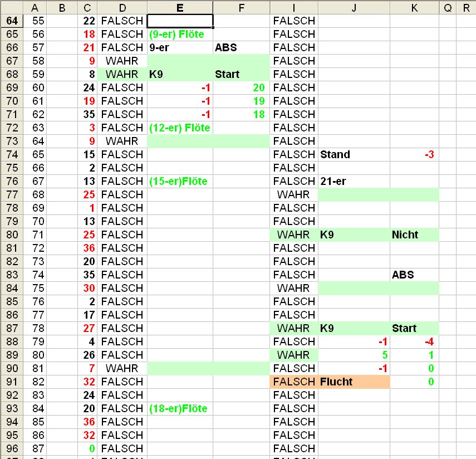Viewport: 476px width, 459px height.
Task: Select row 96 header
Action: click(x=12, y=448)
